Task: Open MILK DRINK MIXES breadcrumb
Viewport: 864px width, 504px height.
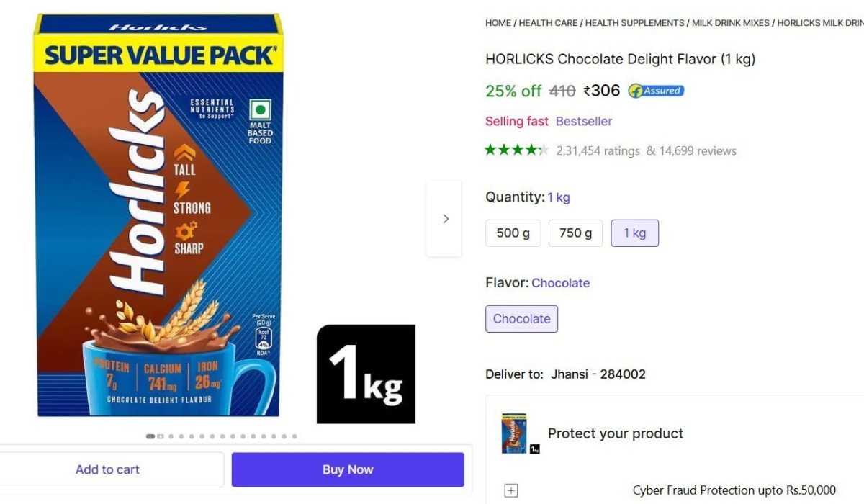Action: pos(731,23)
